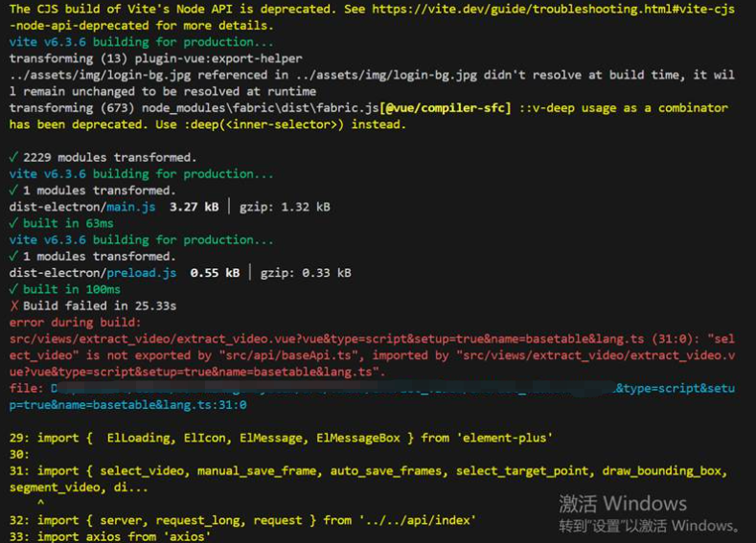
Task: Click 'built in 63ms' text
Action: pos(68,223)
